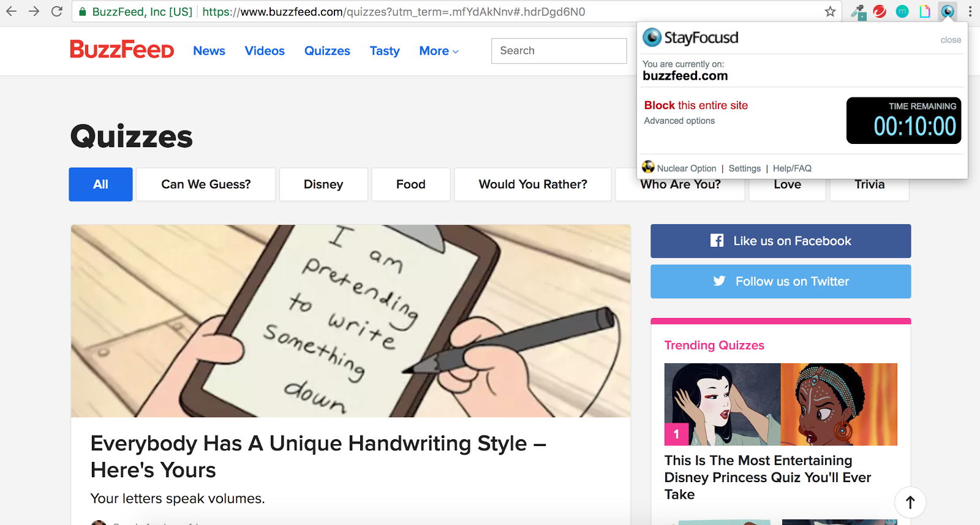Click the Time Remaining countdown display
This screenshot has width=980, height=525.
(x=903, y=121)
